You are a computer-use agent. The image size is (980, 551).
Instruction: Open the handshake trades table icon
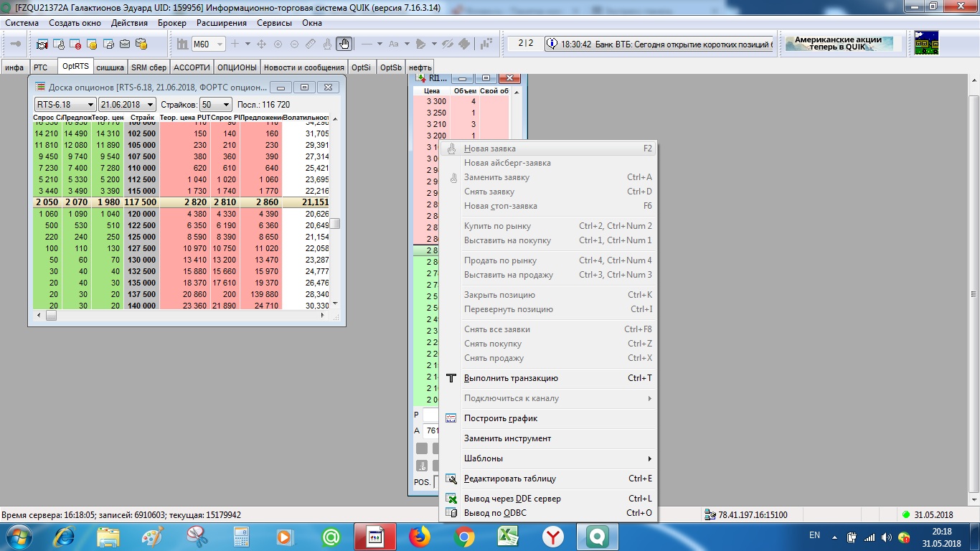pyautogui.click(x=42, y=44)
